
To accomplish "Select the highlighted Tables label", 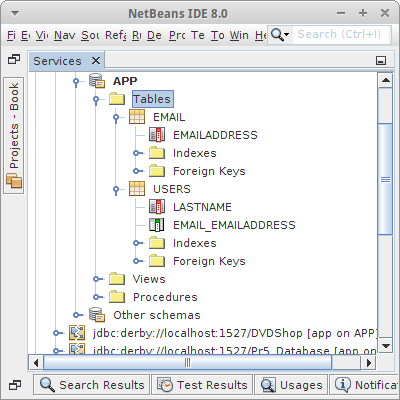I will [x=153, y=99].
